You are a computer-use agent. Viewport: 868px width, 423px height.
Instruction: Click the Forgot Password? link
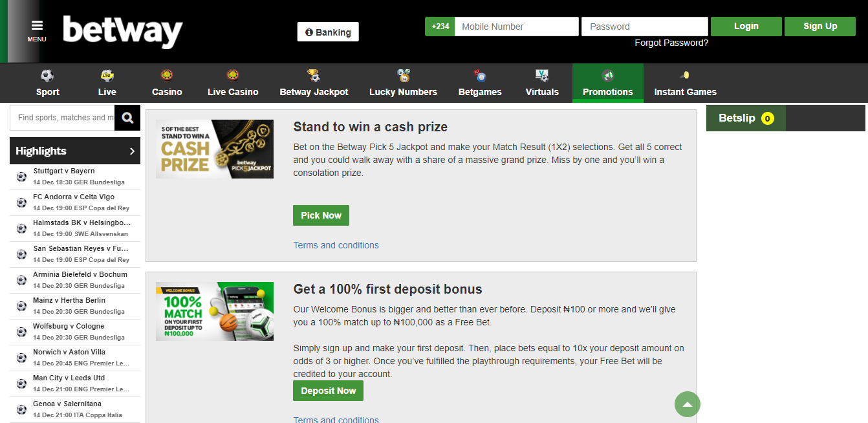coord(671,43)
